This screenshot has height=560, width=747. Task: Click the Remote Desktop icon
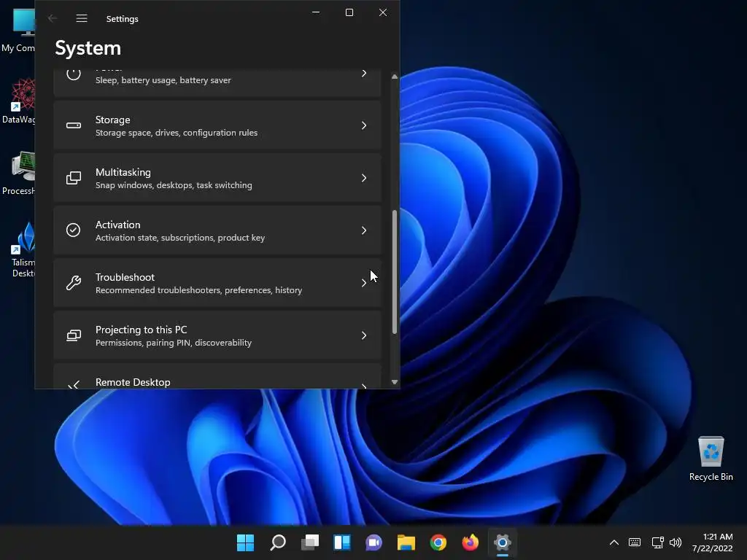(x=74, y=385)
